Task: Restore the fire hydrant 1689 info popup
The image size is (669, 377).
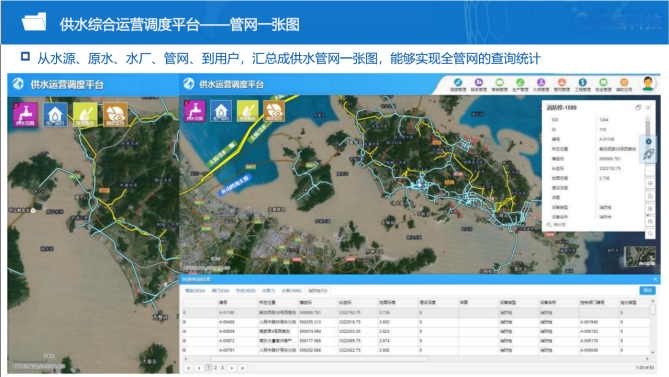Action: [x=638, y=107]
